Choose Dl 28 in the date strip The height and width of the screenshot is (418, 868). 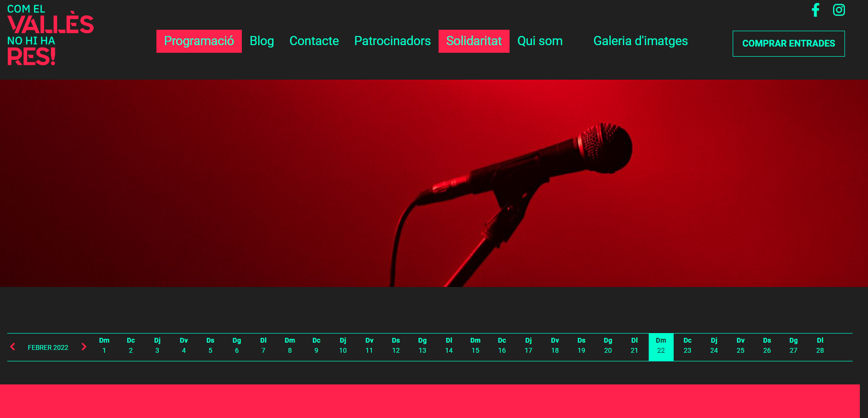click(x=820, y=346)
